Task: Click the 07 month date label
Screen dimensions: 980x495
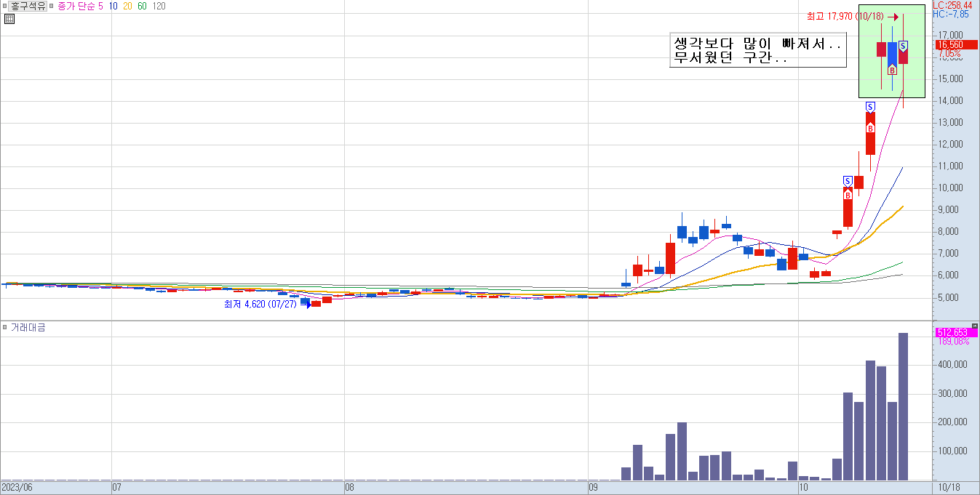Action: (x=117, y=487)
